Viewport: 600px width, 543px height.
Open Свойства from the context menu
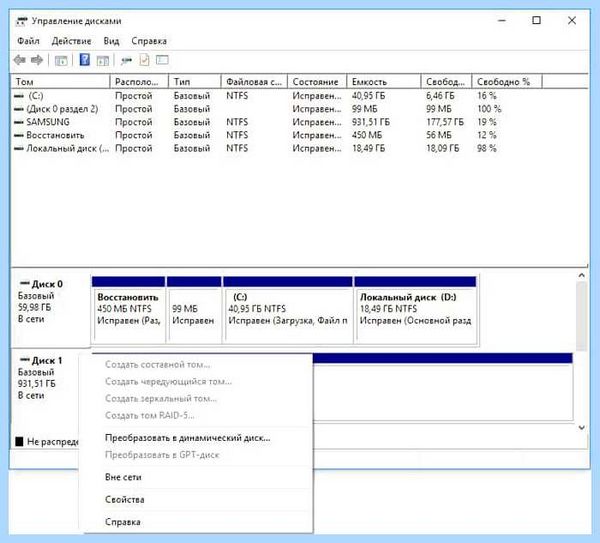coord(125,499)
